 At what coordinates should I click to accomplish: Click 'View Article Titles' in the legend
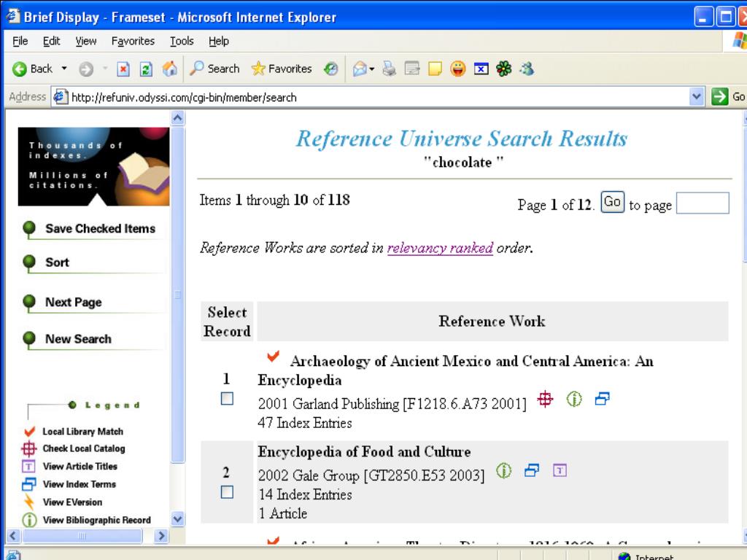[x=80, y=466]
